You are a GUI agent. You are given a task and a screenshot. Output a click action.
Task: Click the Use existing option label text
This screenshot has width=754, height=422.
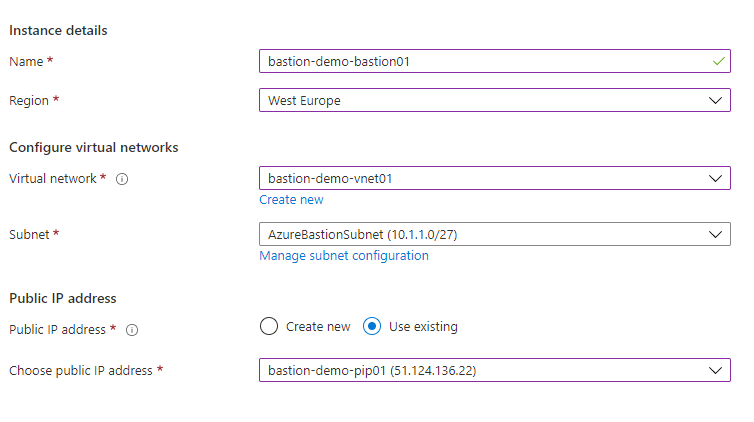423,327
